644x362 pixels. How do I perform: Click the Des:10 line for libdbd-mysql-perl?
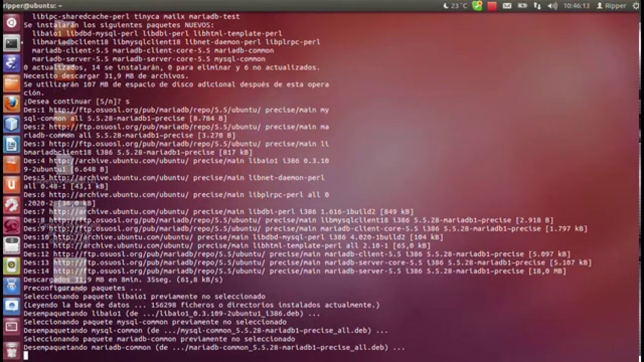tap(233, 237)
